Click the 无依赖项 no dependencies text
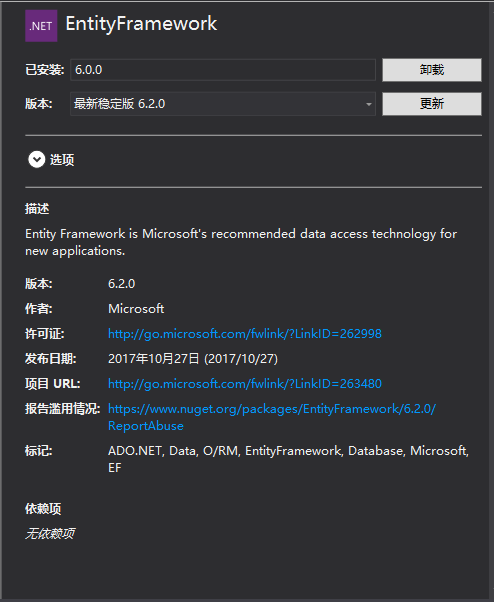The width and height of the screenshot is (494, 602). coord(50,533)
